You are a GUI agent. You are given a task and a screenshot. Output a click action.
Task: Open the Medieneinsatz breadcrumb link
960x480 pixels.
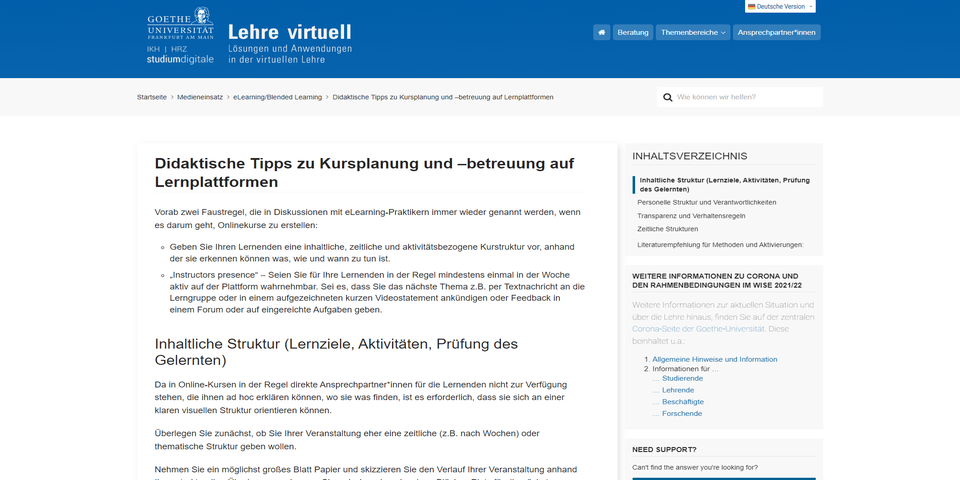click(200, 97)
